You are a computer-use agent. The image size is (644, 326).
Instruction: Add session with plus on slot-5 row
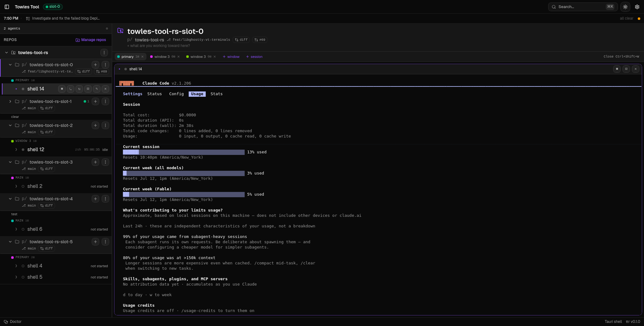coord(95,242)
